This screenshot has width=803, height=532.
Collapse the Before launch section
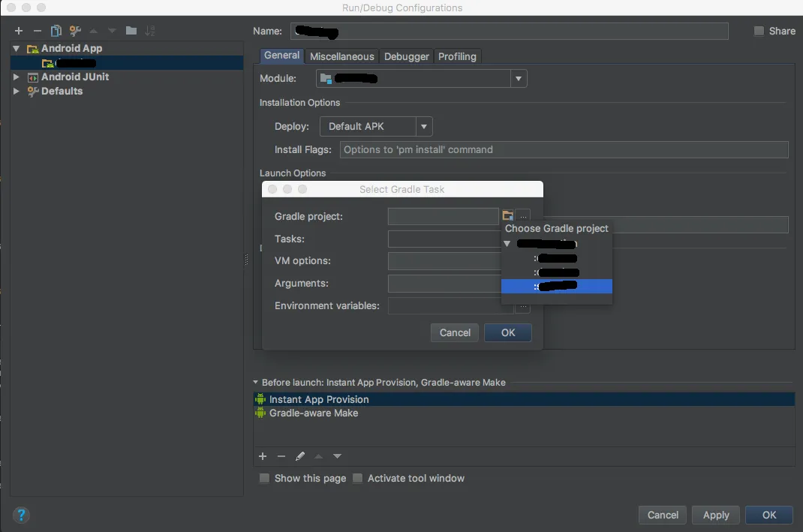click(256, 382)
